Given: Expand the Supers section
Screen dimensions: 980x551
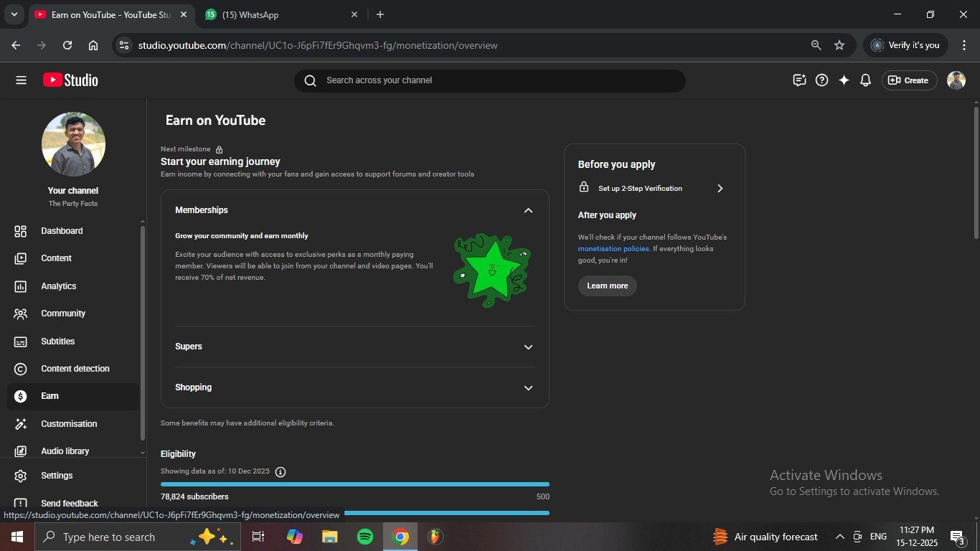Looking at the screenshot, I should [x=528, y=347].
